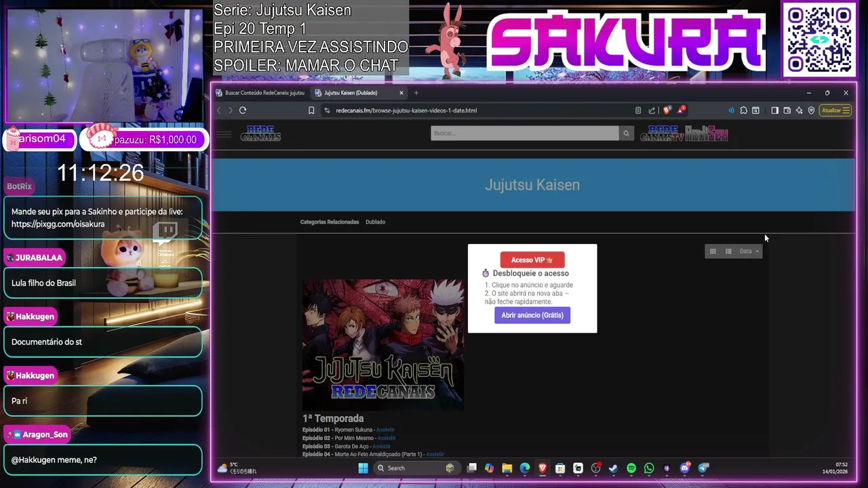Watch Episódio 03 Garota De Aço Assistir
This screenshot has width=868, height=488.
coord(381,446)
